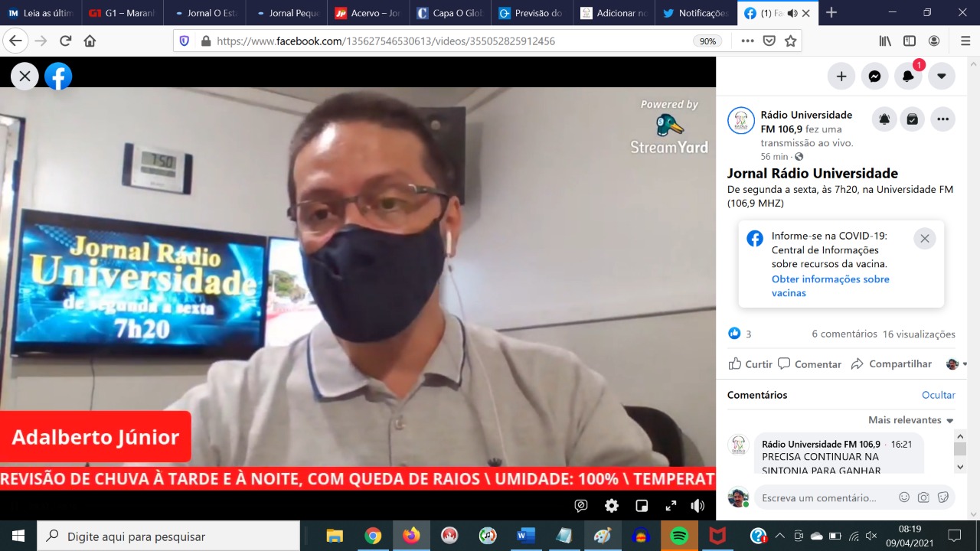Click the Curtir button
Image resolution: width=980 pixels, height=551 pixels.
(750, 364)
